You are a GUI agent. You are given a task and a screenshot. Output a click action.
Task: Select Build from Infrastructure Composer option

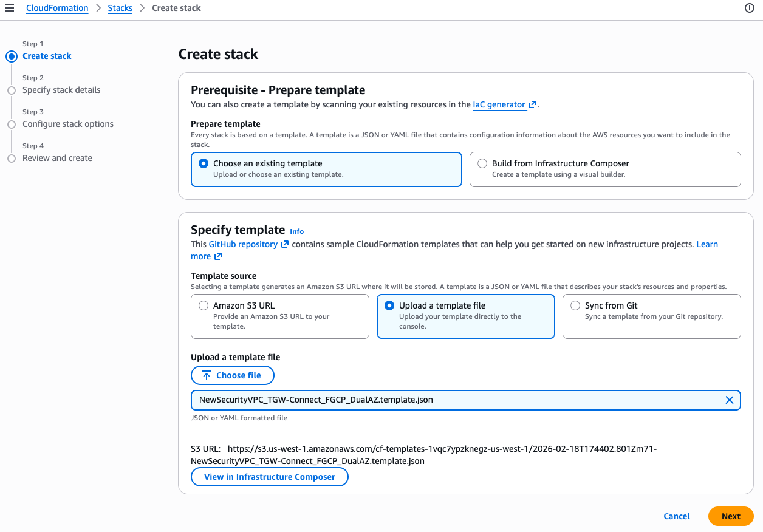point(482,163)
